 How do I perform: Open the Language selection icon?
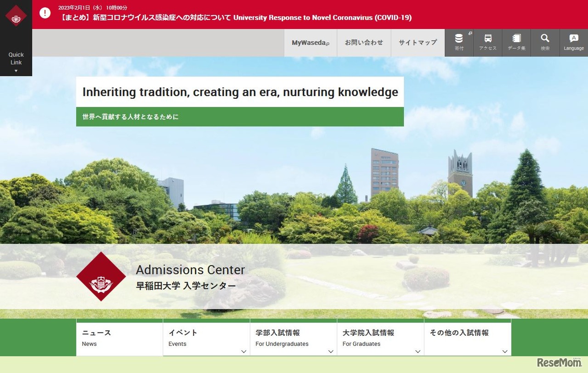point(573,42)
